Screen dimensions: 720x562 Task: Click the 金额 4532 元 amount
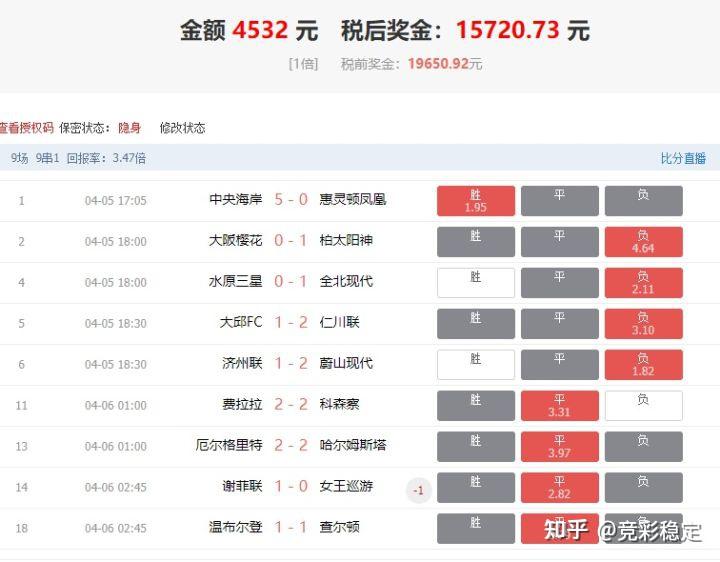(249, 30)
